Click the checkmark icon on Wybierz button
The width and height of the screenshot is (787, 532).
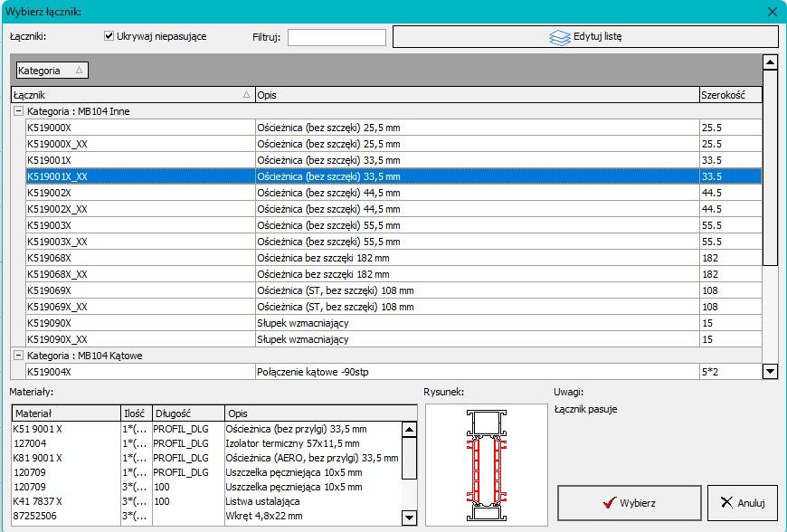point(609,503)
